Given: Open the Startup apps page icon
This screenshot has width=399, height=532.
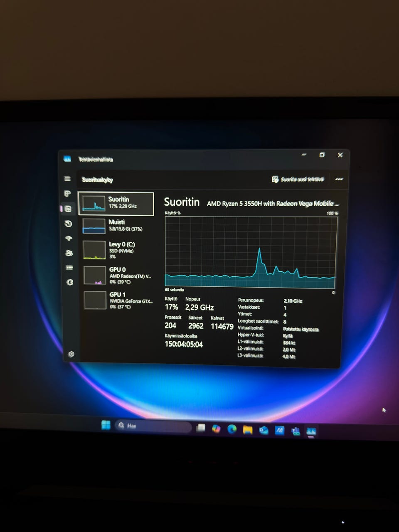Looking at the screenshot, I should pyautogui.click(x=69, y=238).
